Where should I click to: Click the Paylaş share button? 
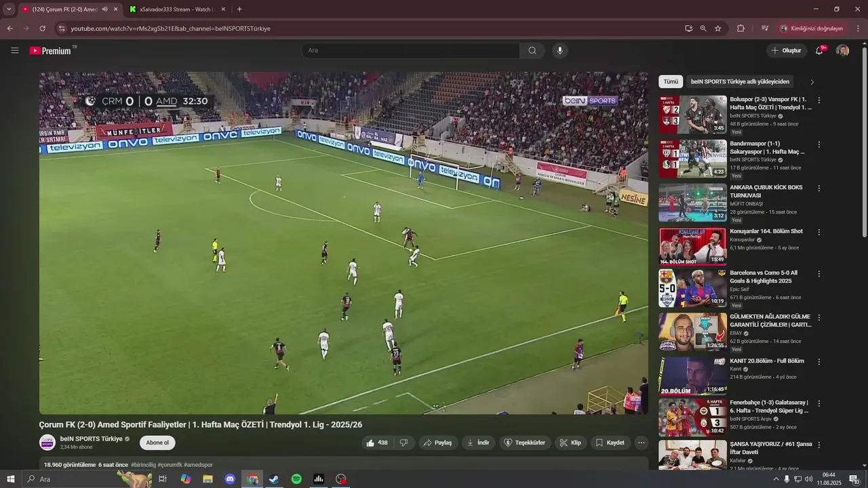[437, 443]
